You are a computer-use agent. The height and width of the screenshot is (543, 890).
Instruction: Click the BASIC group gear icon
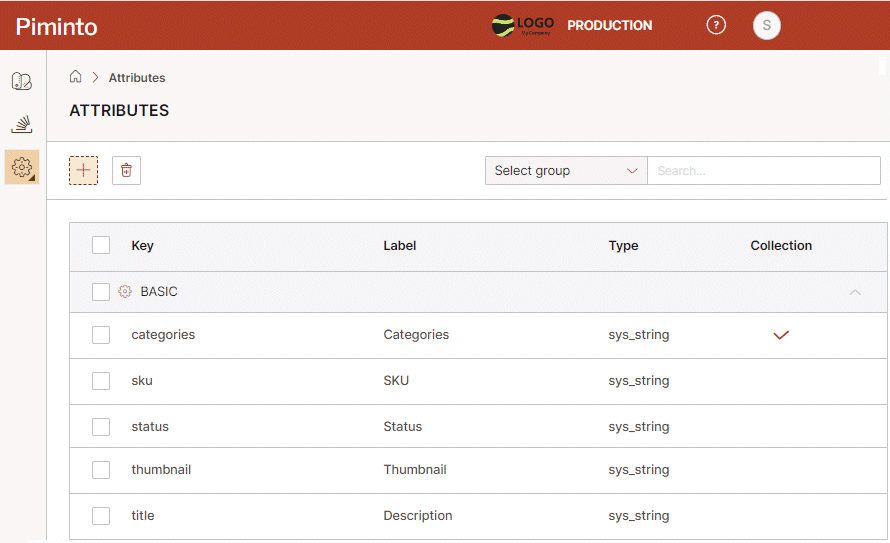click(125, 292)
